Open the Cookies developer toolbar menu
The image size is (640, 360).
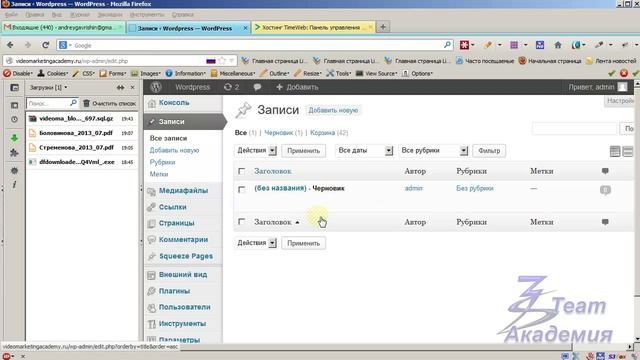tap(53, 73)
